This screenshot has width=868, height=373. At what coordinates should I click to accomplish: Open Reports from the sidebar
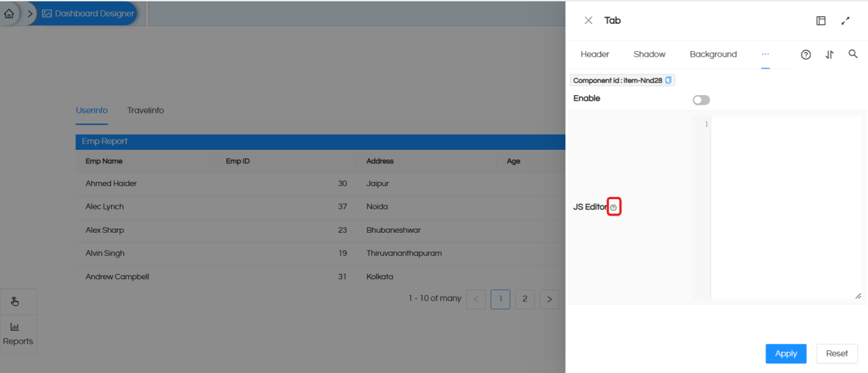point(18,334)
